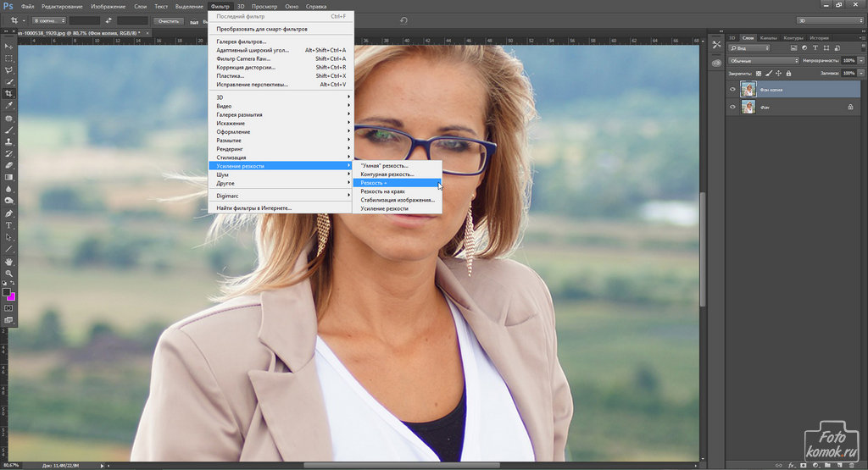Select the Crop tool in toolbox
This screenshot has width=868, height=470.
(x=8, y=93)
